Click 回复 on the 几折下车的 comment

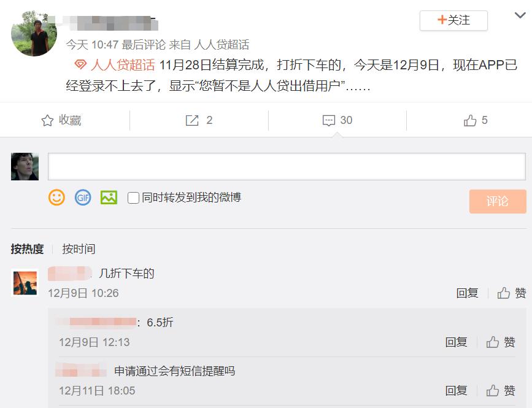(x=468, y=293)
